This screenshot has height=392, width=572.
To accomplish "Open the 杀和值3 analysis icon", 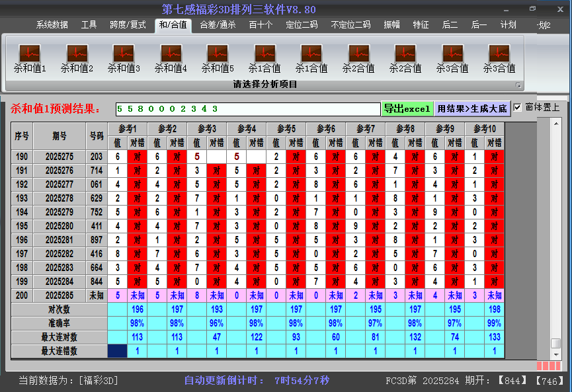I will (x=124, y=54).
